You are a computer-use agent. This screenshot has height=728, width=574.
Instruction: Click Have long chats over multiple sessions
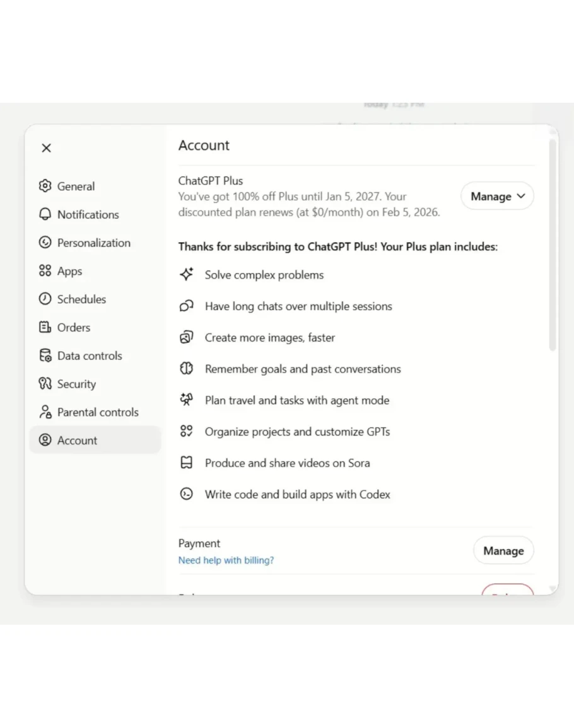(x=298, y=306)
